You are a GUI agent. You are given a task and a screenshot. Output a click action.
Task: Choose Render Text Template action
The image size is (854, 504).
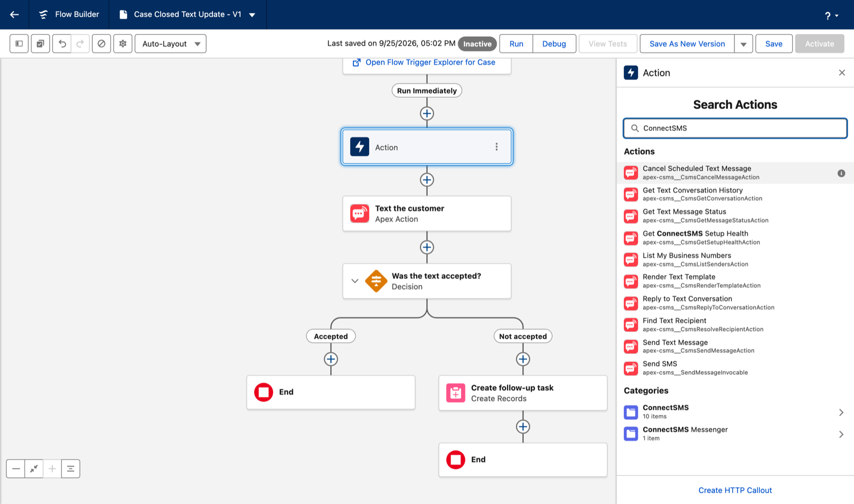click(x=735, y=281)
